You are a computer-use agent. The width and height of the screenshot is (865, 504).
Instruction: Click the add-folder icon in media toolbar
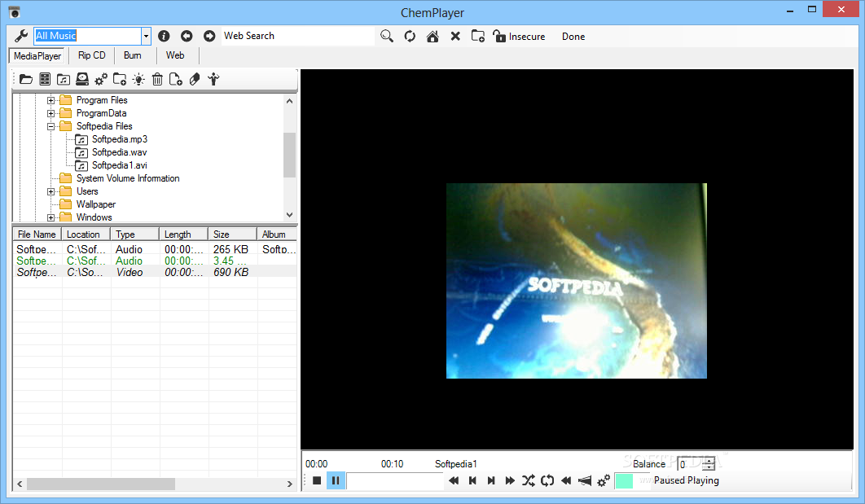click(x=120, y=80)
